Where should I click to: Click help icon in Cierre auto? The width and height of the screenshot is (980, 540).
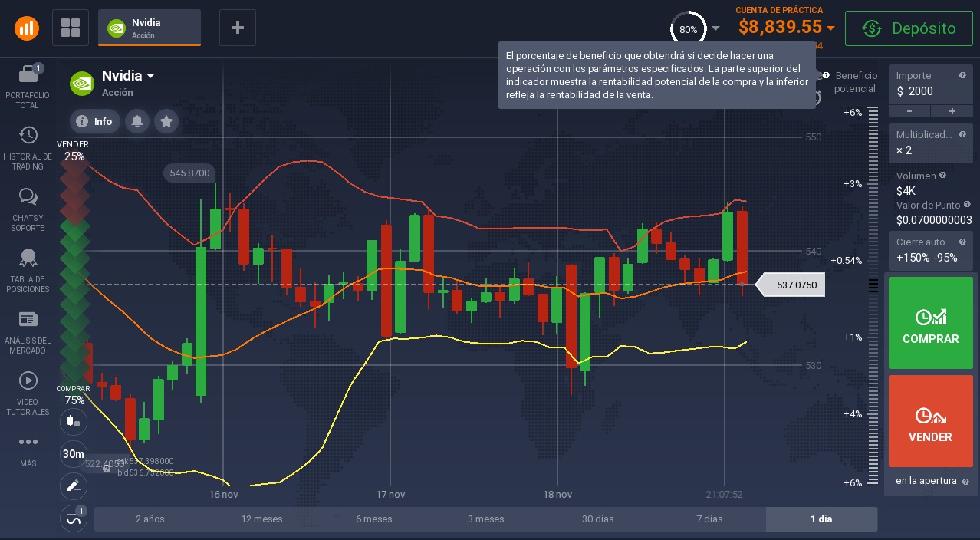(962, 242)
